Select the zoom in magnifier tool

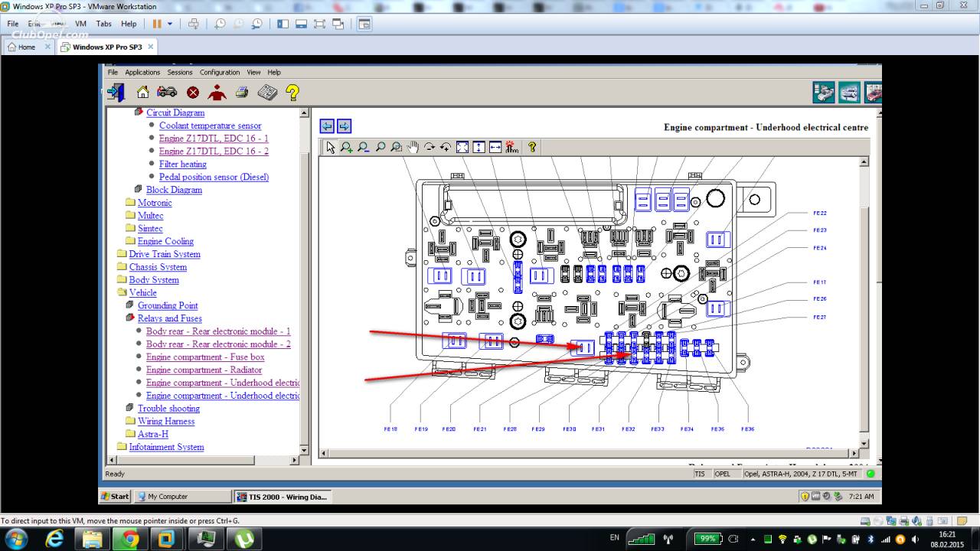(x=347, y=147)
